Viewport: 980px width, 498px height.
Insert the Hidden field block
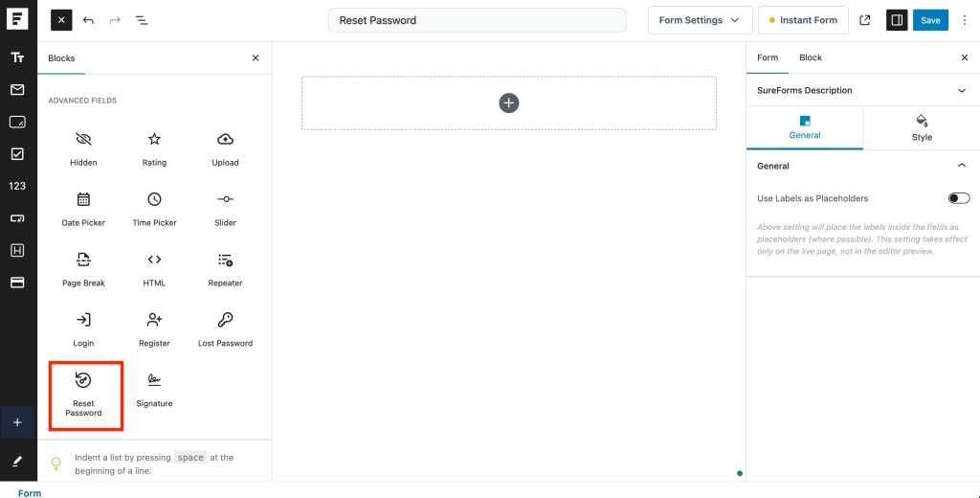[83, 148]
